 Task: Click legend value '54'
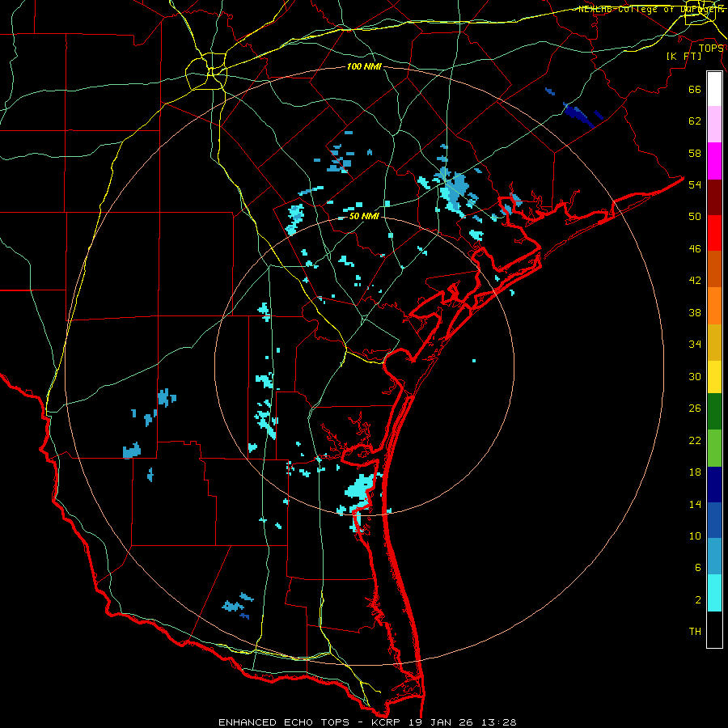695,184
